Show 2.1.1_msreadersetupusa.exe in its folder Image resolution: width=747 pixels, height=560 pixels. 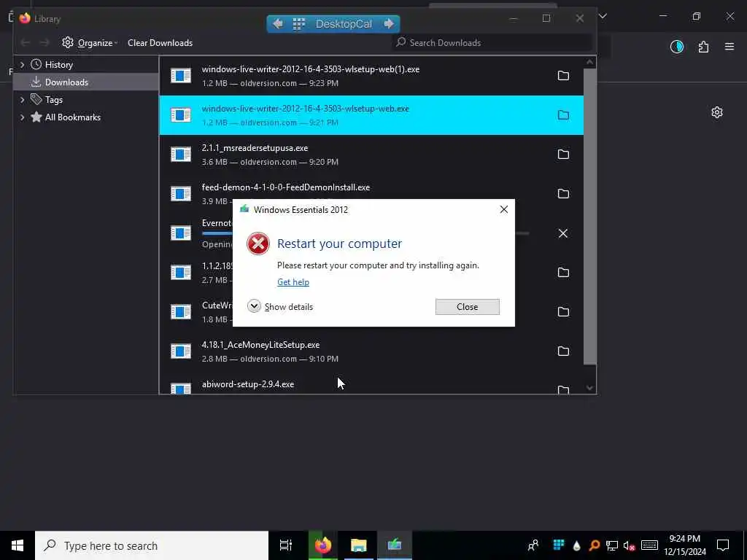click(x=563, y=155)
